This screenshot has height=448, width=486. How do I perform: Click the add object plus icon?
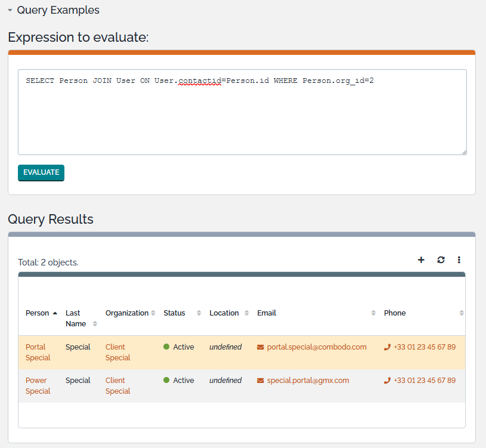tap(421, 260)
